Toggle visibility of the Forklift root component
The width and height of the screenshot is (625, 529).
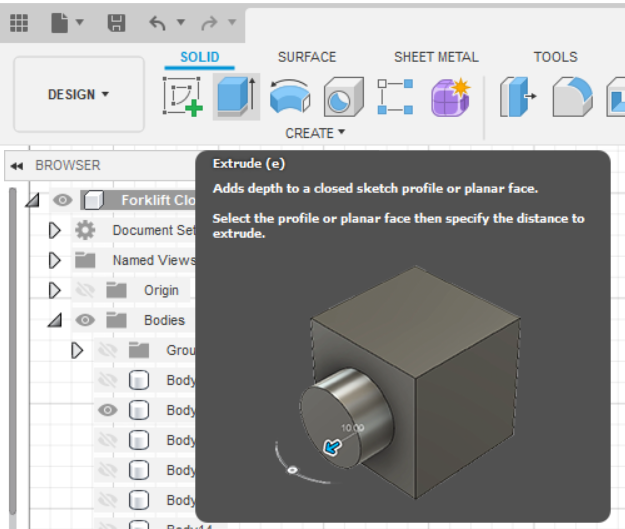(63, 200)
